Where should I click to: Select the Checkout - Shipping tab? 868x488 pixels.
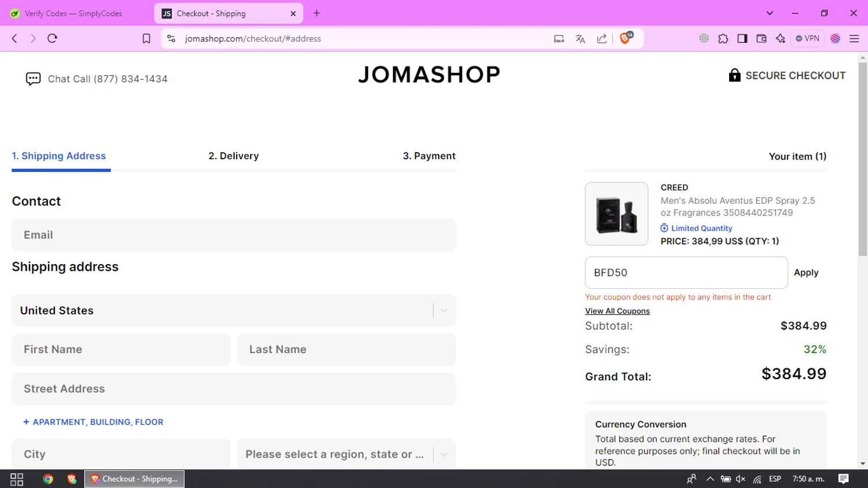[229, 13]
